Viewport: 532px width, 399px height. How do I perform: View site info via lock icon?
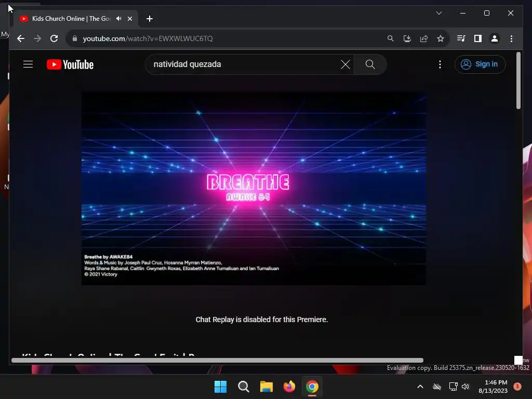tap(75, 38)
